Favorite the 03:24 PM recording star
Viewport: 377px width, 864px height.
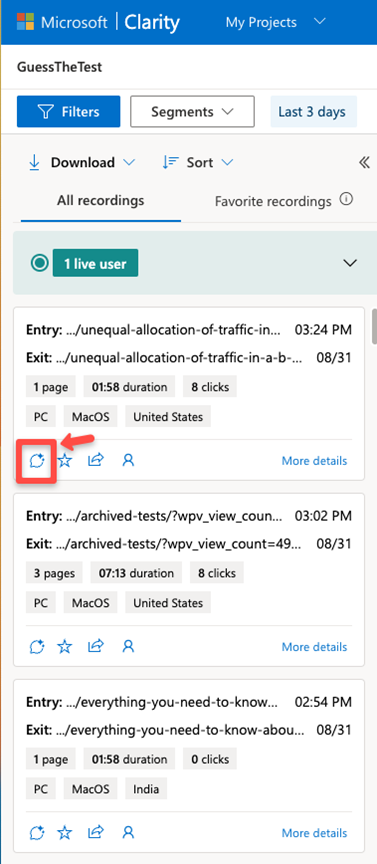pos(65,460)
